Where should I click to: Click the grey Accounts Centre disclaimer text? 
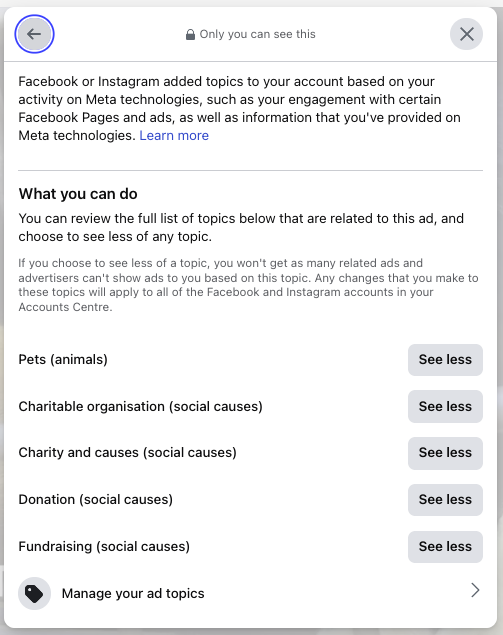248,285
